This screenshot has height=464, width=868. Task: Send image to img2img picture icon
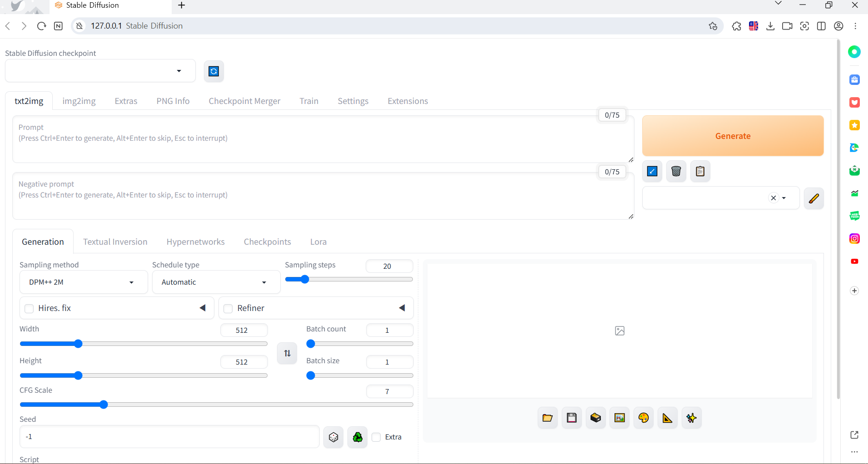coord(620,418)
